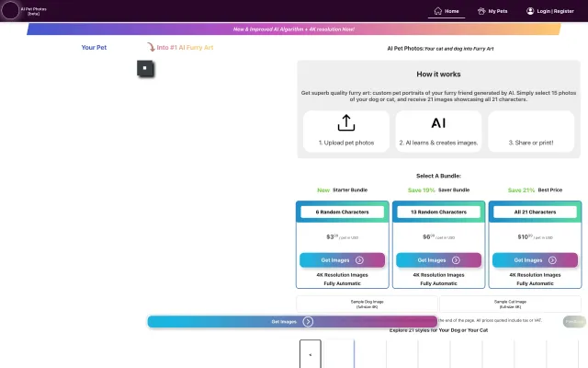Click the curved arrow next to Your Pet
Screen dimensions: 588x368
point(151,46)
